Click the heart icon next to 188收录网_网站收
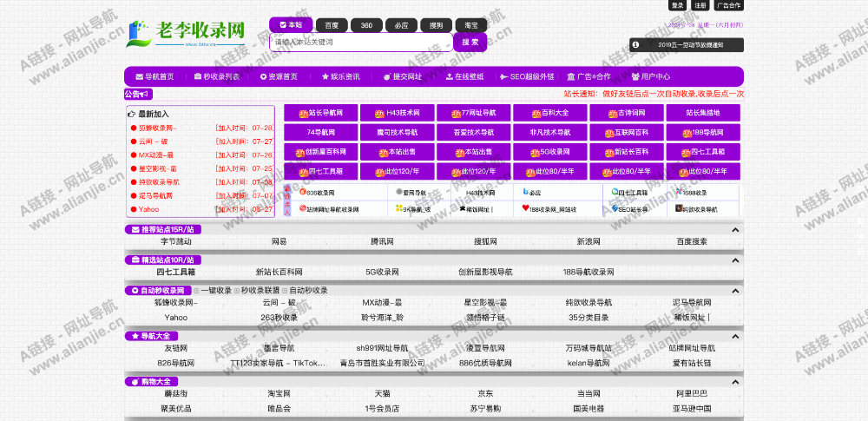 (525, 209)
